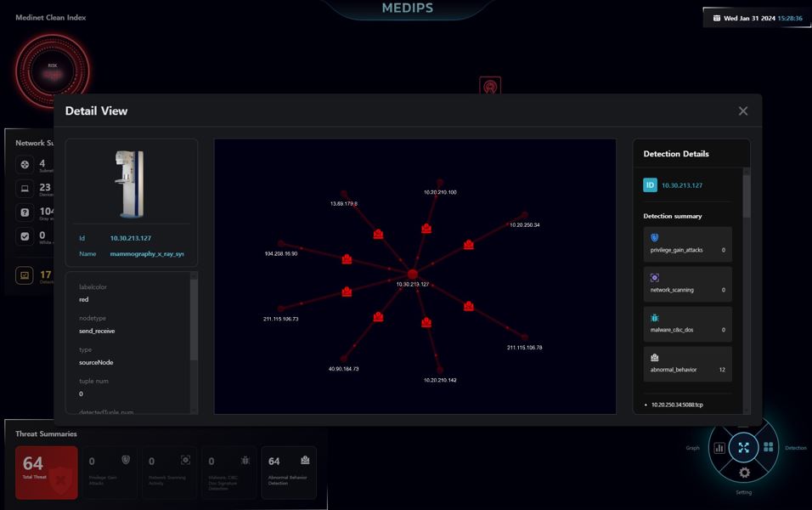The width and height of the screenshot is (812, 510).
Task: Click the Total Threat red summary tile
Action: tap(47, 473)
